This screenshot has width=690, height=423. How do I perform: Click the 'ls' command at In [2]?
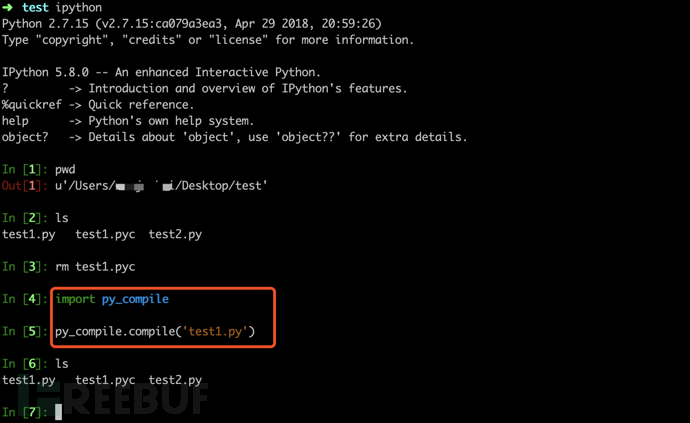coord(62,218)
